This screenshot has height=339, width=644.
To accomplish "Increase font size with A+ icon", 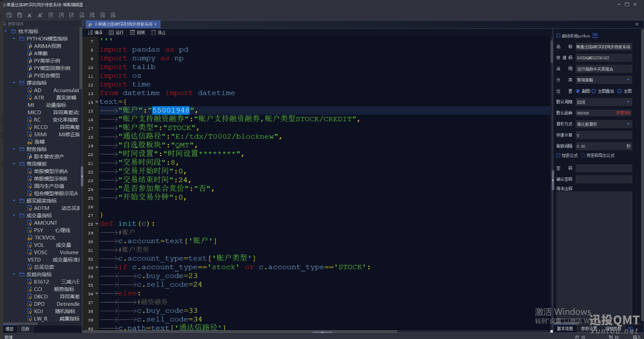I will tap(40, 15).
